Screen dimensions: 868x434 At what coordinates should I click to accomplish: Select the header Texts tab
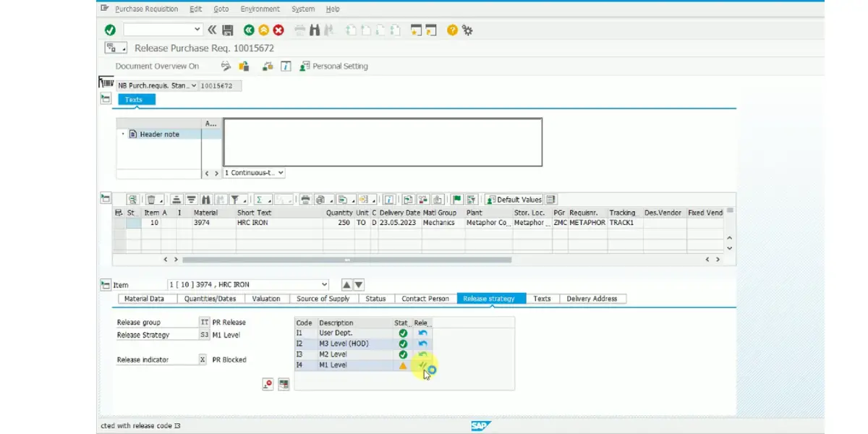pos(137,100)
